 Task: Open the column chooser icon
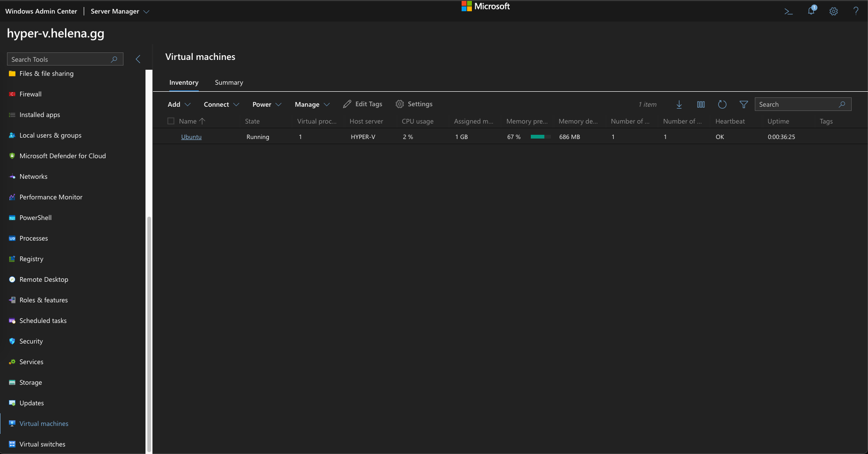pos(701,104)
